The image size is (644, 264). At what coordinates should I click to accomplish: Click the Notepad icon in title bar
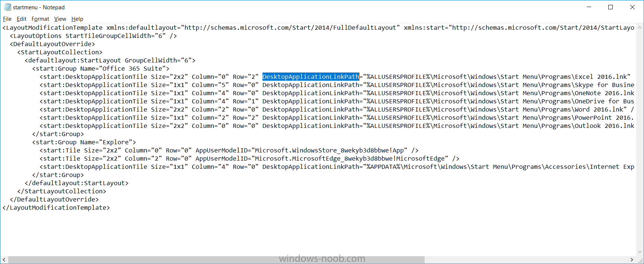click(7, 7)
